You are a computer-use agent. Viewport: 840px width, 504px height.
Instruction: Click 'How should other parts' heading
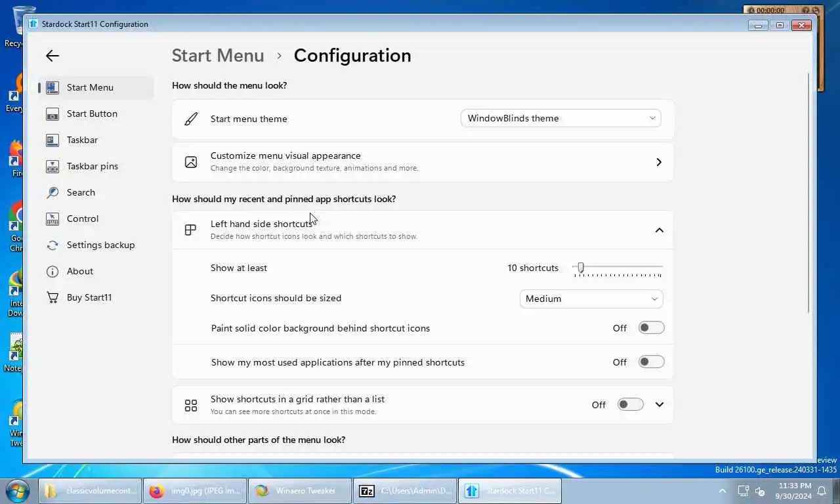[259, 440]
